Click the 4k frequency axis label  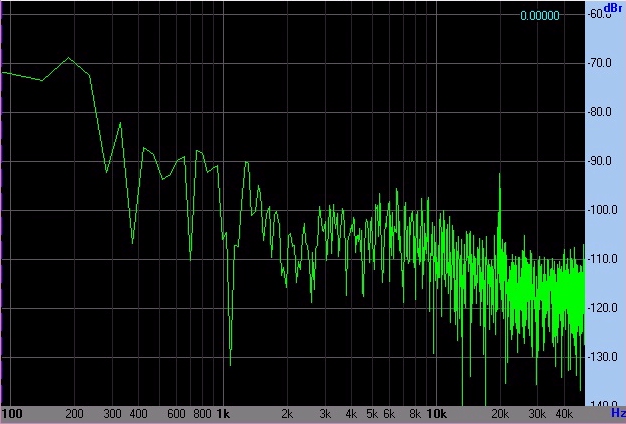point(351,414)
